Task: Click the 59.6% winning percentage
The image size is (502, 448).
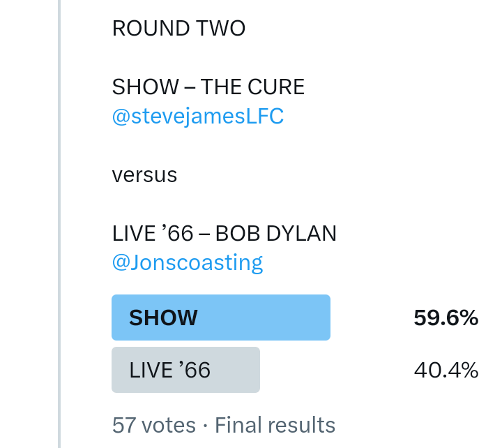Action: pyautogui.click(x=446, y=318)
